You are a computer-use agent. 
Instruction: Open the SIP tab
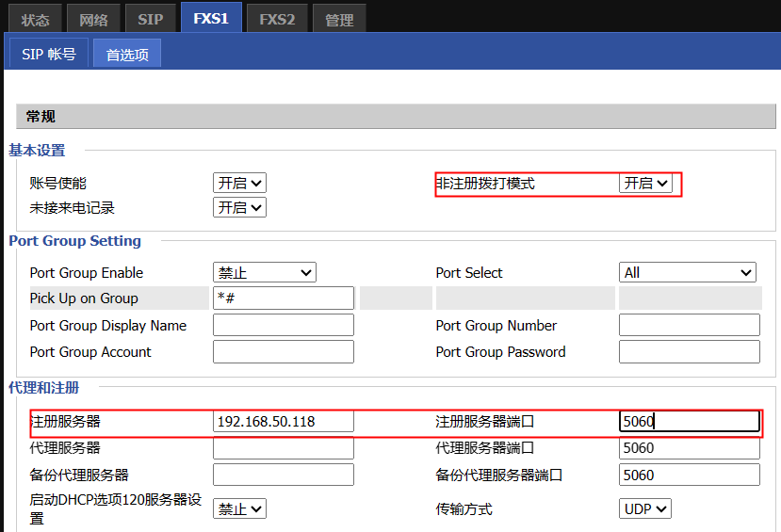[150, 19]
